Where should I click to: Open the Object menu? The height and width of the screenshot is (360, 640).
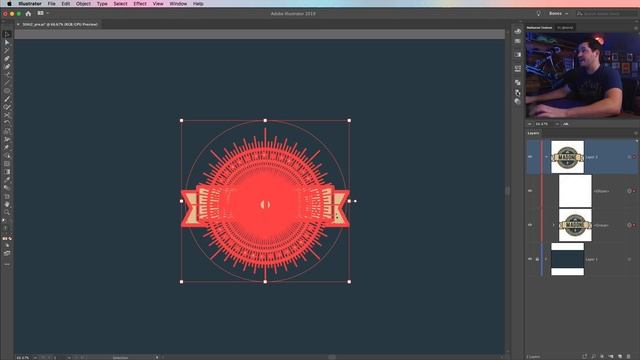(x=83, y=4)
